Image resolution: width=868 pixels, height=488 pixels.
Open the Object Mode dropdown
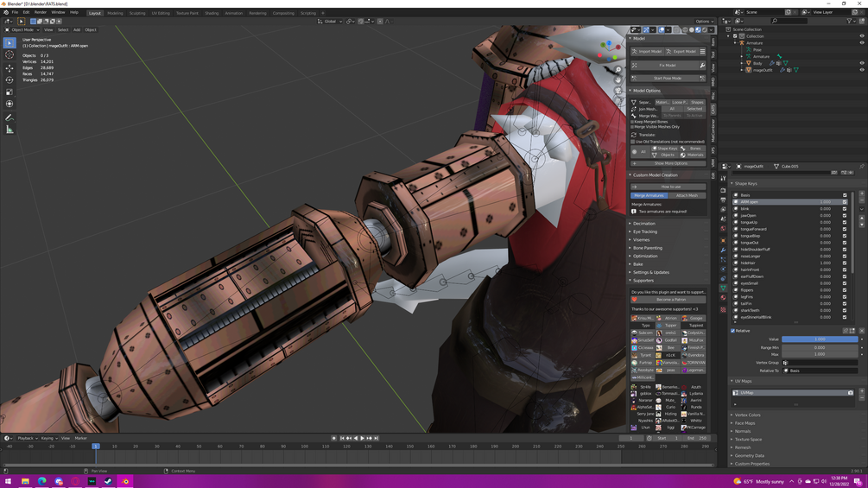22,30
